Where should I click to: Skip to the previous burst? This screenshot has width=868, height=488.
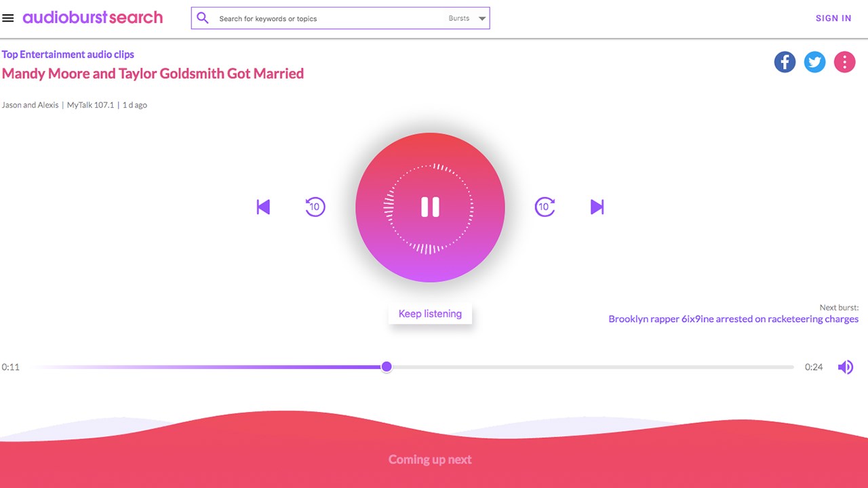pos(263,207)
